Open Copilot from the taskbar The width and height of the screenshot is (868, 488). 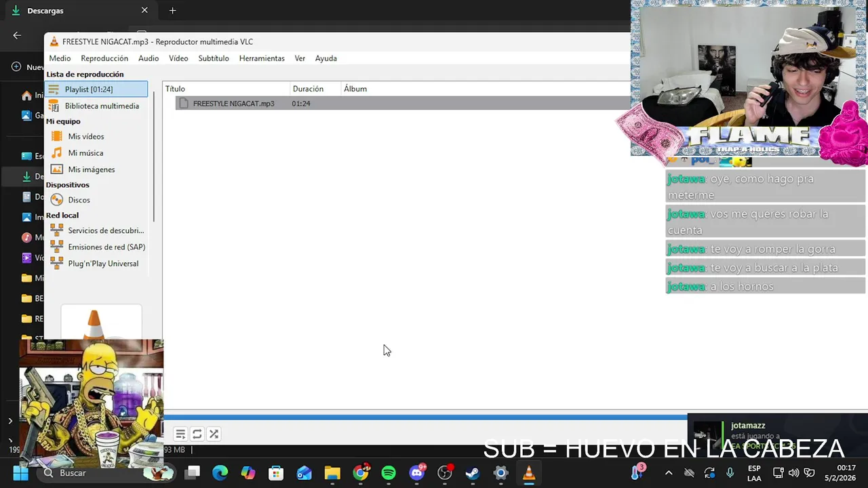[x=248, y=473]
